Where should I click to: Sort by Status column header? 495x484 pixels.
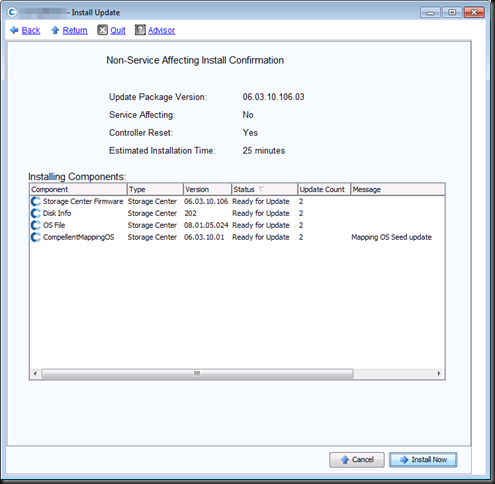coord(264,189)
